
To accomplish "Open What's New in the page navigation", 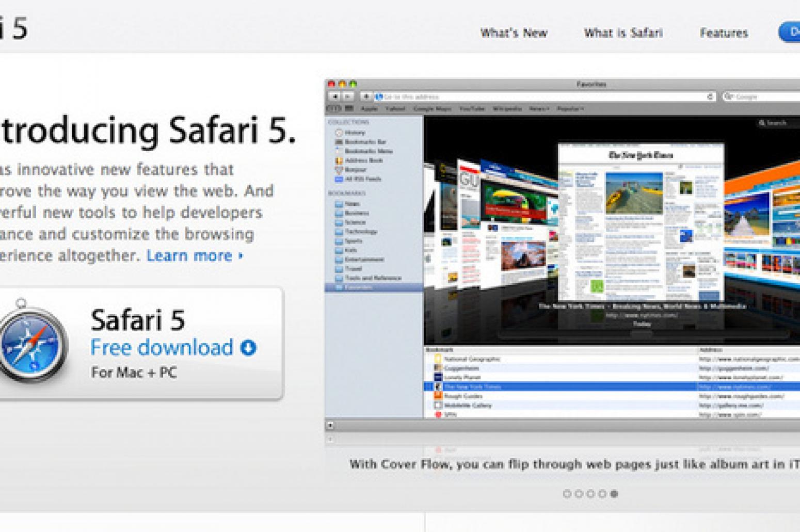I will coord(514,33).
